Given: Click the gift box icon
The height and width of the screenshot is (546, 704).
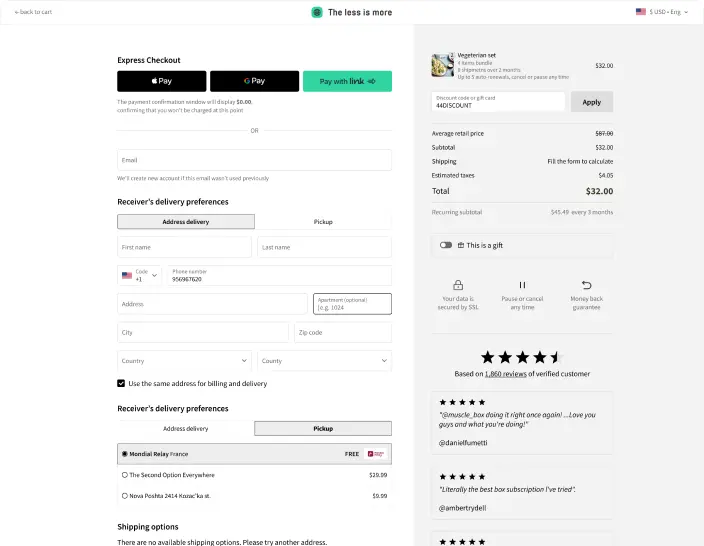Looking at the screenshot, I should [461, 245].
